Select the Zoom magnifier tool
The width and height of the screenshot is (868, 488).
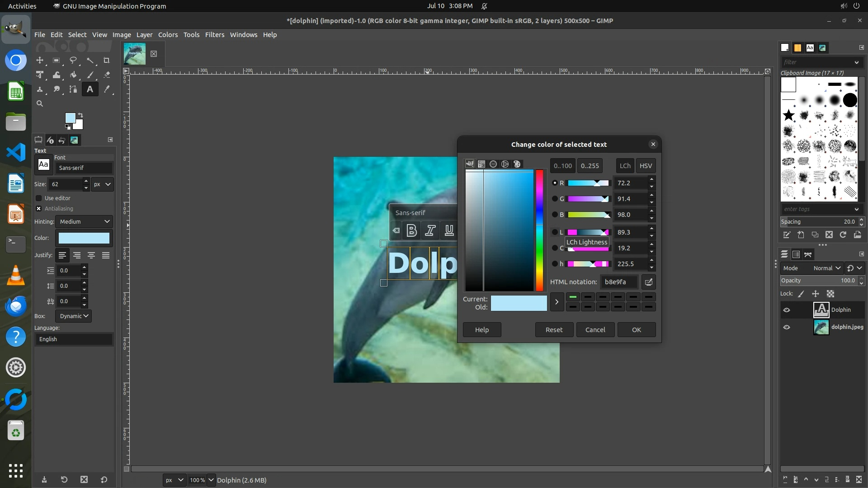click(x=40, y=104)
